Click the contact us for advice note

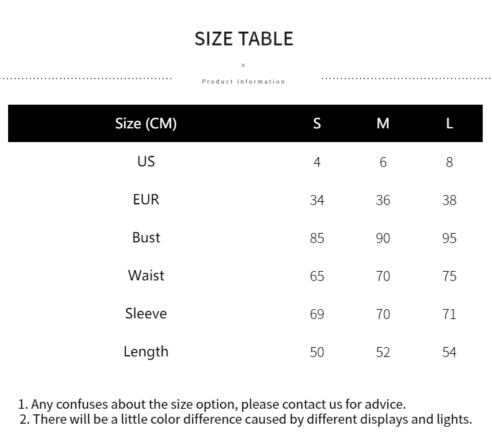click(212, 404)
